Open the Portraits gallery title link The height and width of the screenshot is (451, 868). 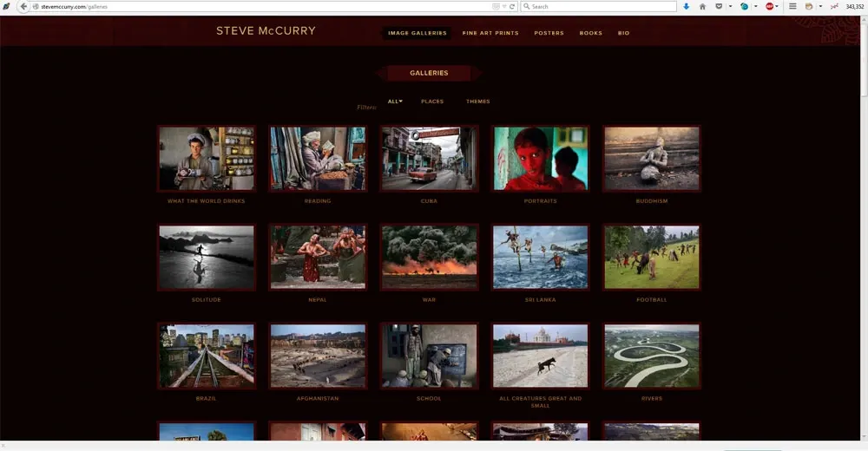540,201
